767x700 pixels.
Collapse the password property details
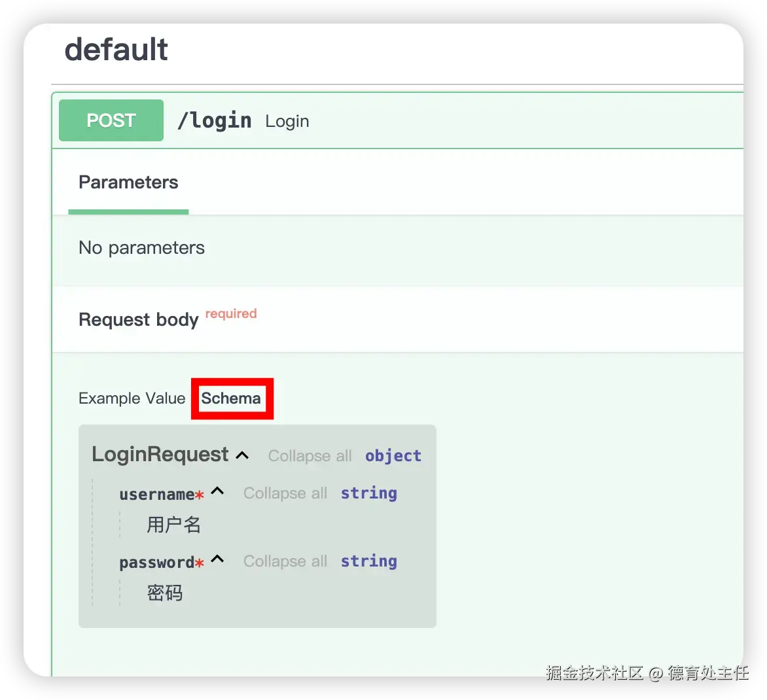click(x=218, y=559)
